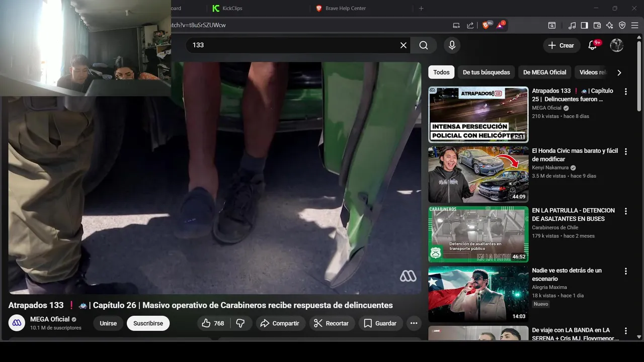The image size is (644, 362).
Task: Click the Recortar button
Action: 332,323
